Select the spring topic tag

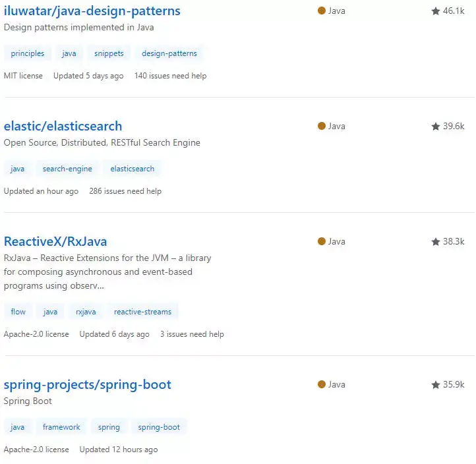(x=109, y=427)
